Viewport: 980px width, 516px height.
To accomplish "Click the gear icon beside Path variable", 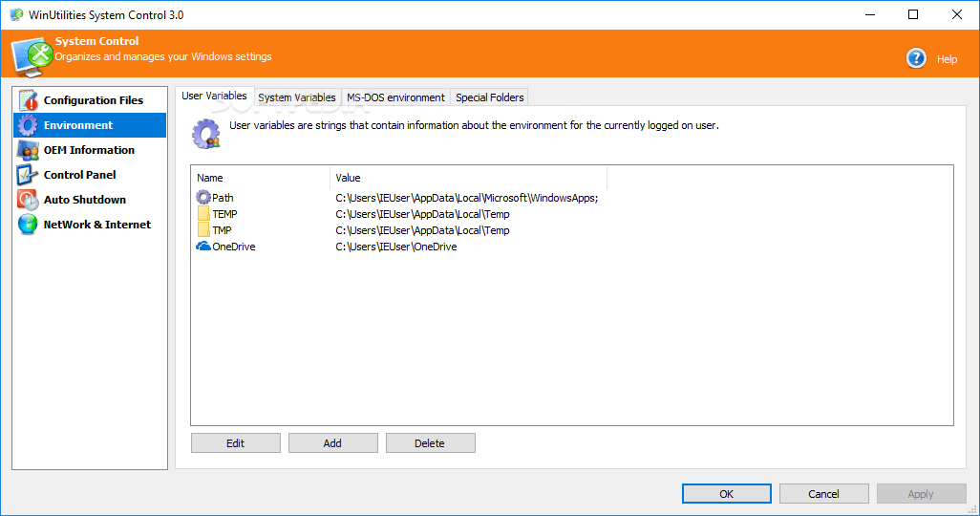I will coord(203,198).
